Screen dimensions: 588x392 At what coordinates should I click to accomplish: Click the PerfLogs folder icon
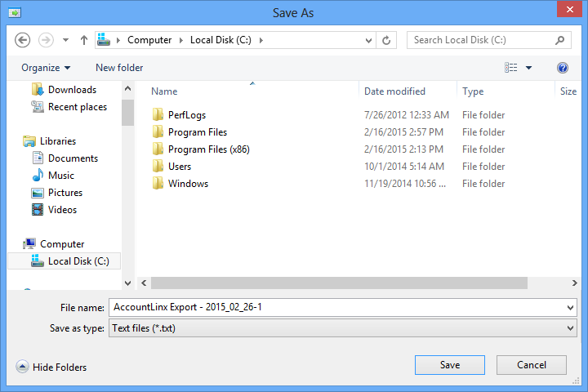coord(158,114)
